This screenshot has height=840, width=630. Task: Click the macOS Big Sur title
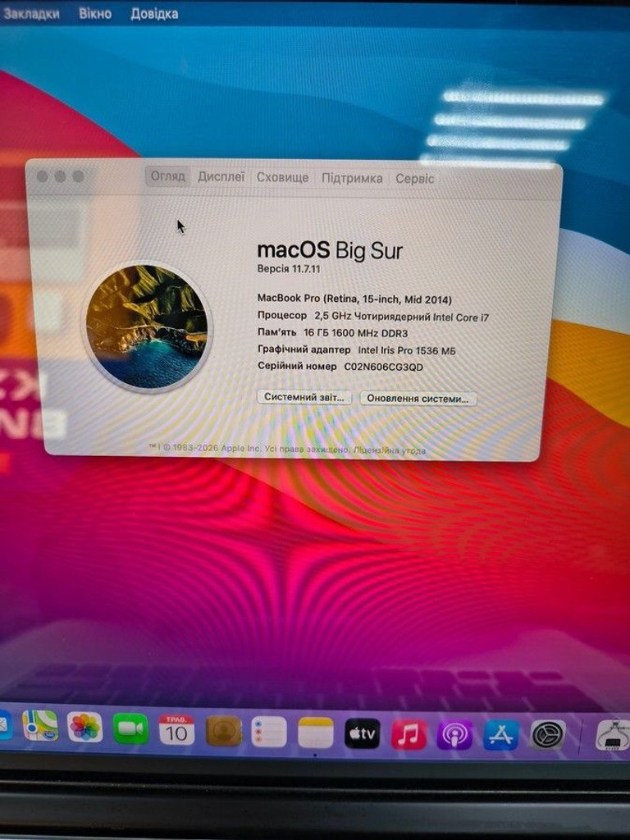tap(330, 250)
